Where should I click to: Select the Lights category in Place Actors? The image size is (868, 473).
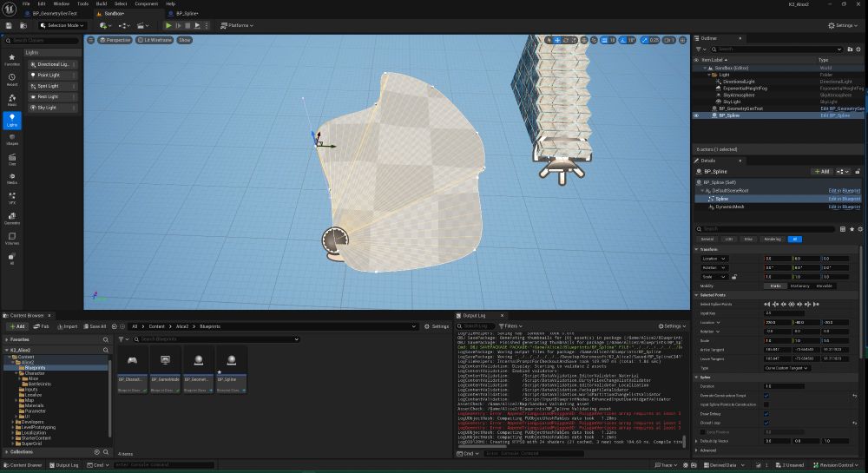[11, 120]
